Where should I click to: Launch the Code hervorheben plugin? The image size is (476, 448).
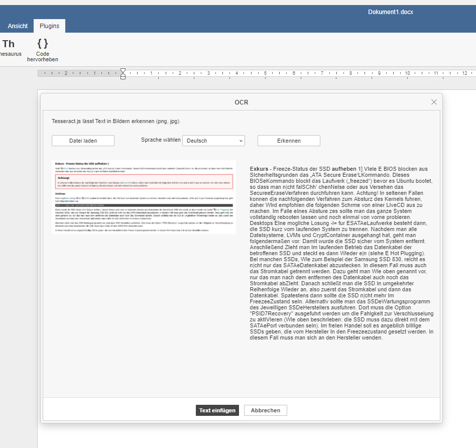[43, 49]
